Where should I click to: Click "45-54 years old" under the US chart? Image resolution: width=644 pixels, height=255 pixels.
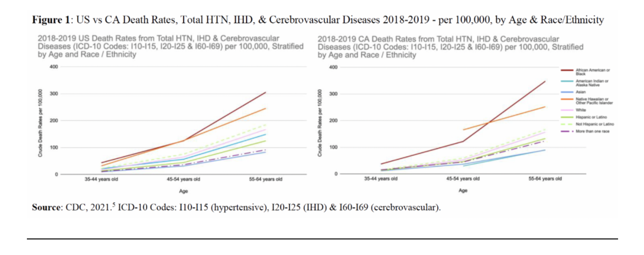click(183, 179)
